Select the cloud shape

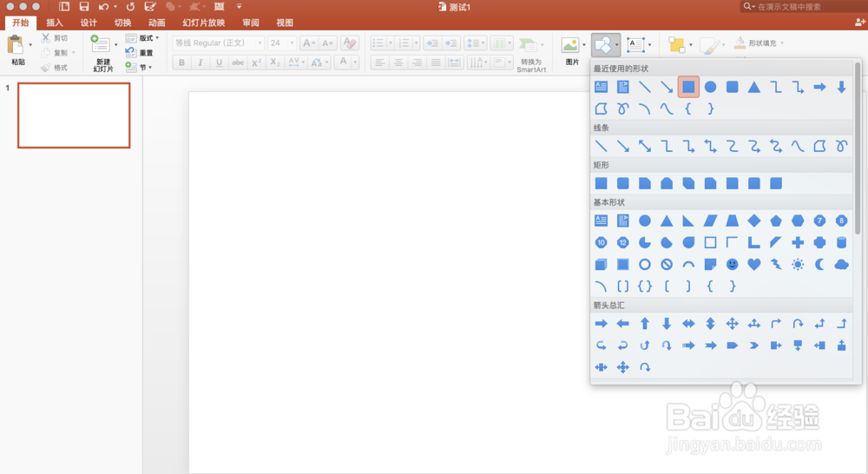(841, 265)
